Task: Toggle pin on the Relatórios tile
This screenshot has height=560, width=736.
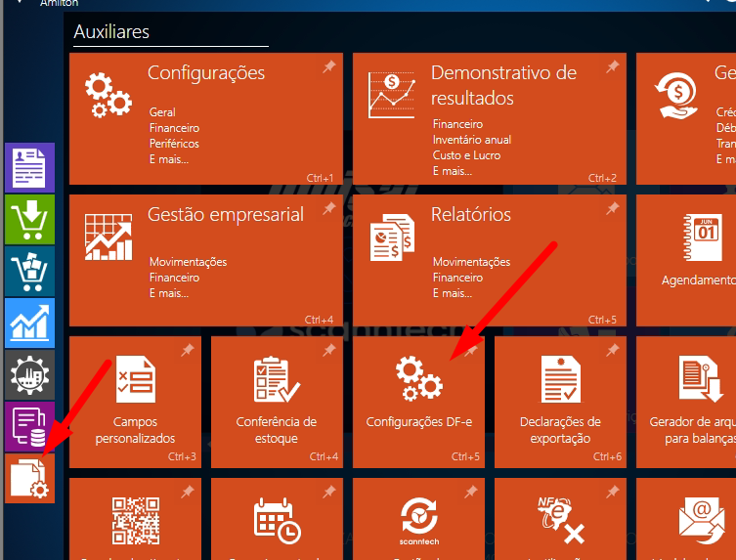Action: tap(612, 209)
